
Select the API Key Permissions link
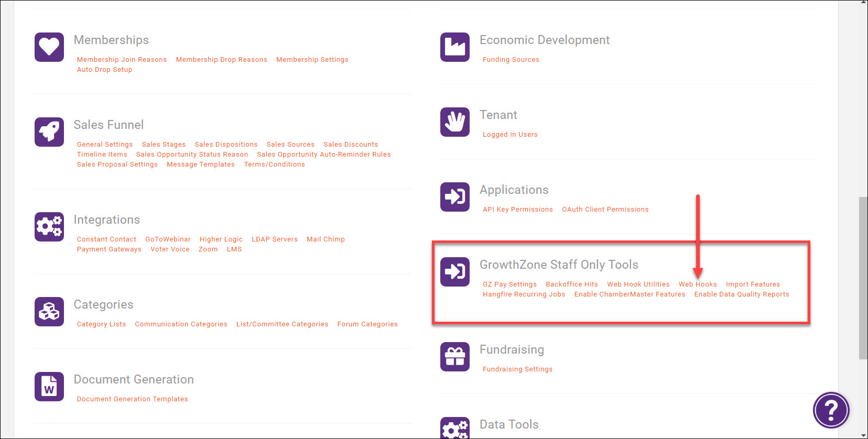click(x=517, y=210)
